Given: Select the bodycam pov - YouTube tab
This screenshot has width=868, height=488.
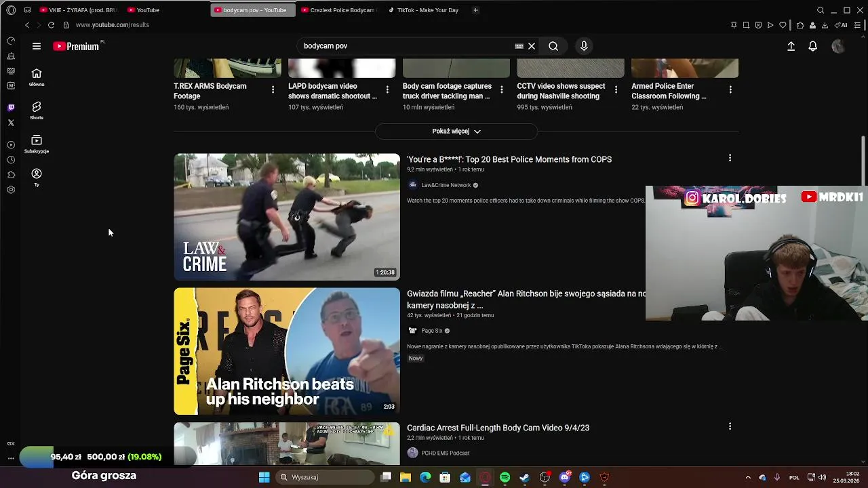Looking at the screenshot, I should pyautogui.click(x=253, y=10).
